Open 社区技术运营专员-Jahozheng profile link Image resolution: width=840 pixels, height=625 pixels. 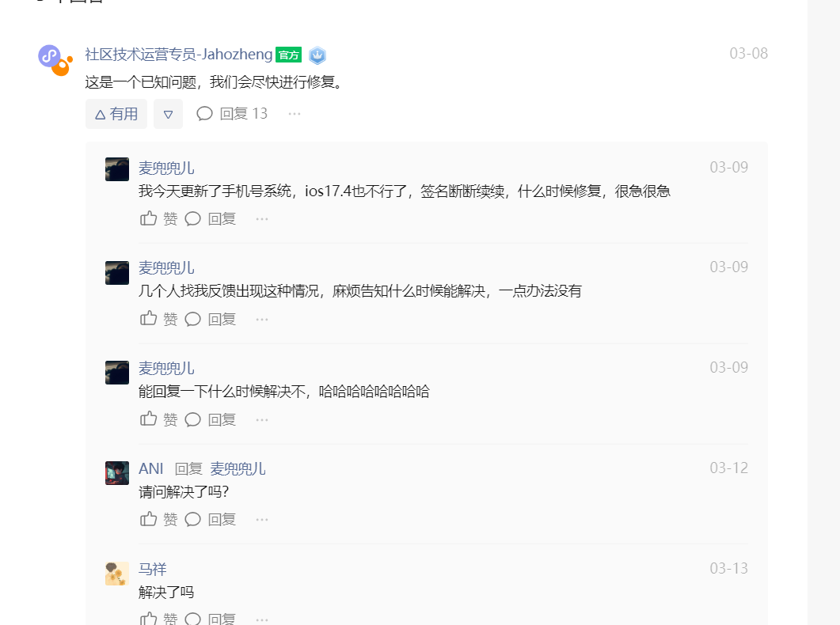[179, 55]
